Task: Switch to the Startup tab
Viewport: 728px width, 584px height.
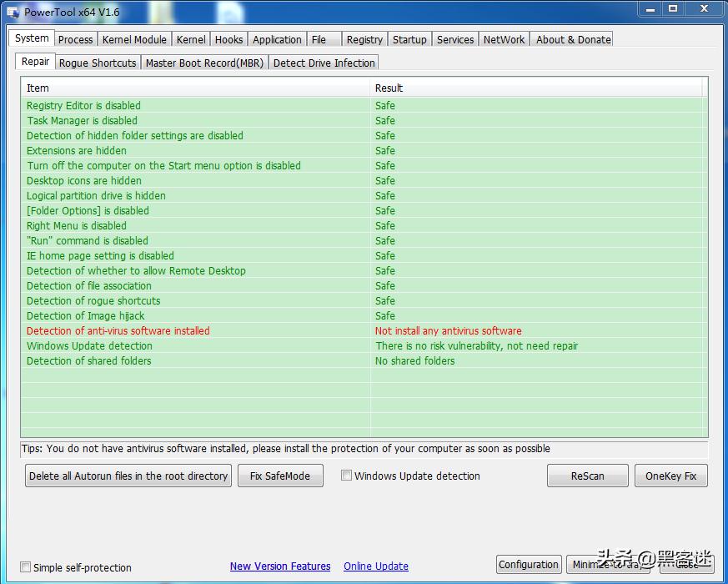Action: pyautogui.click(x=409, y=39)
